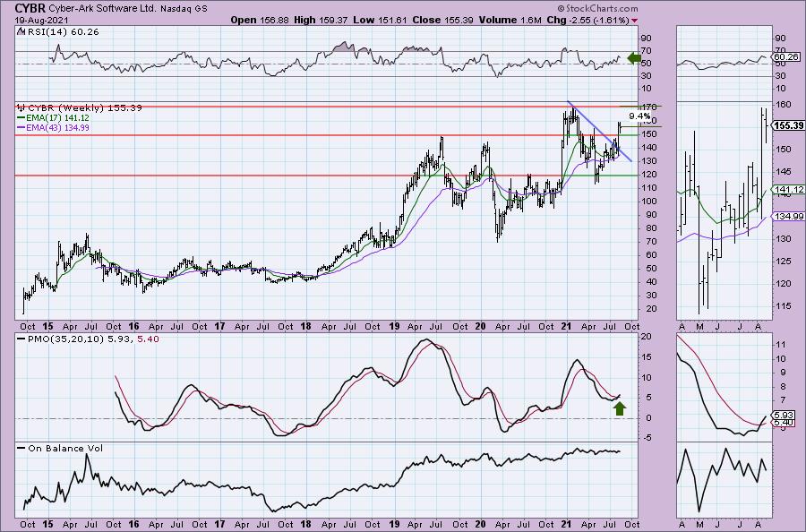The width and height of the screenshot is (806, 532).
Task: Click the red down-triangle change indicator
Action: [x=635, y=21]
